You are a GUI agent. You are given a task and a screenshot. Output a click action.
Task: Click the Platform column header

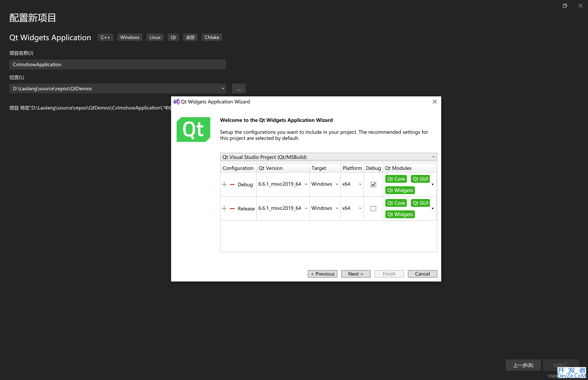[x=352, y=168]
